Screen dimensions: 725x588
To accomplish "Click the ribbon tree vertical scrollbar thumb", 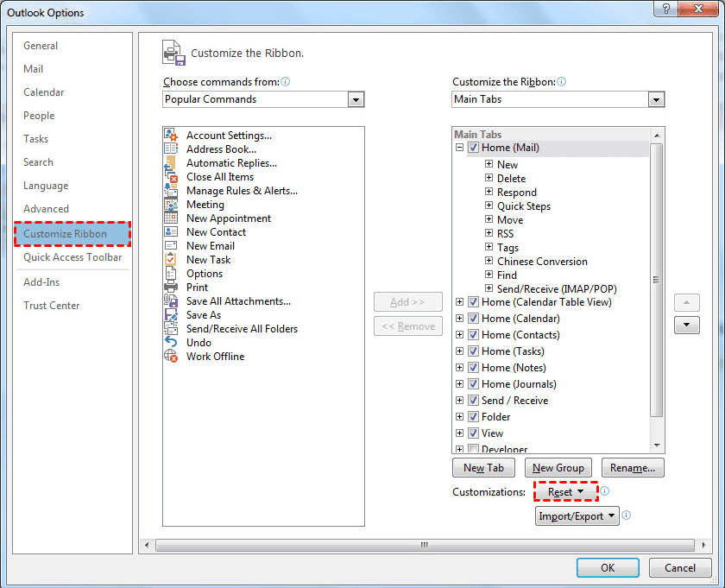I will pos(657,280).
